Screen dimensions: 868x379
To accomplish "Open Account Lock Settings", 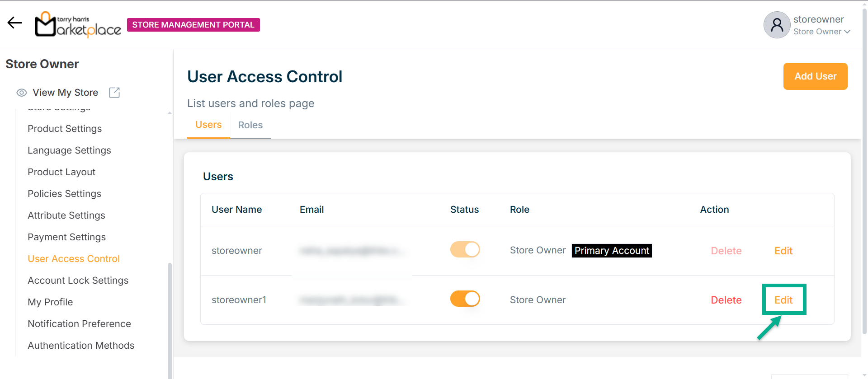I will [78, 281].
